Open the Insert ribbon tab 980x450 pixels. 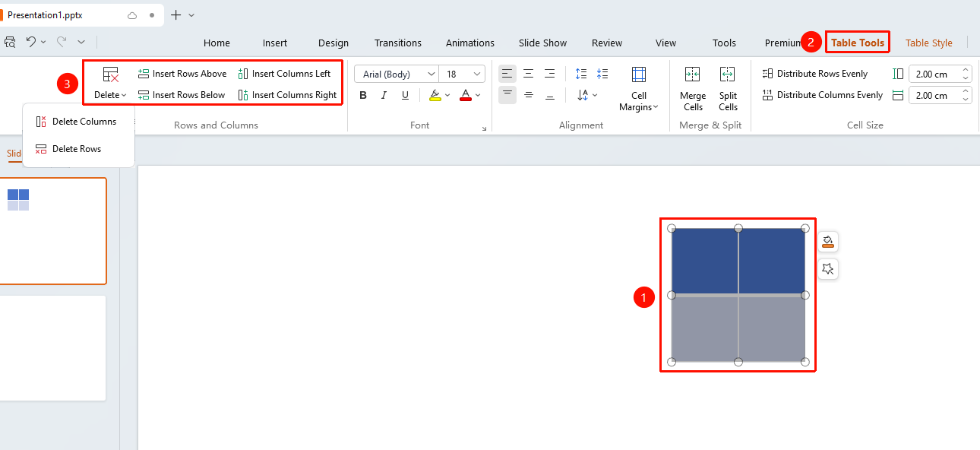coord(275,43)
